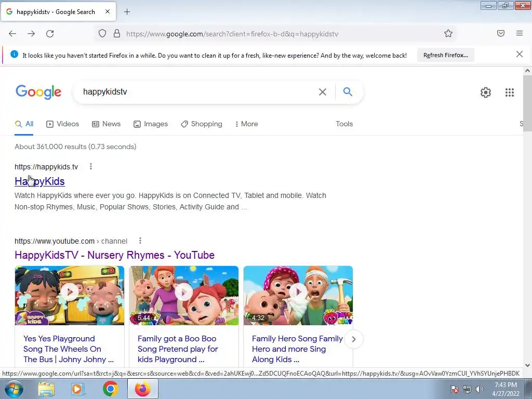Image resolution: width=532 pixels, height=399 pixels.
Task: Bookmark this page with the star
Action: pyautogui.click(x=448, y=34)
